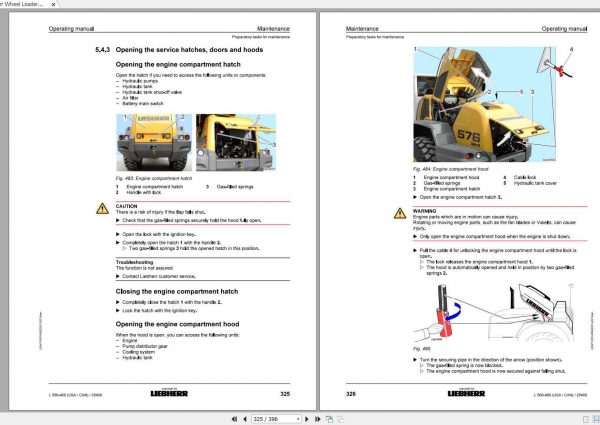The image size is (600, 425).
Task: Open the page number dropdown arrow
Action: click(x=298, y=419)
